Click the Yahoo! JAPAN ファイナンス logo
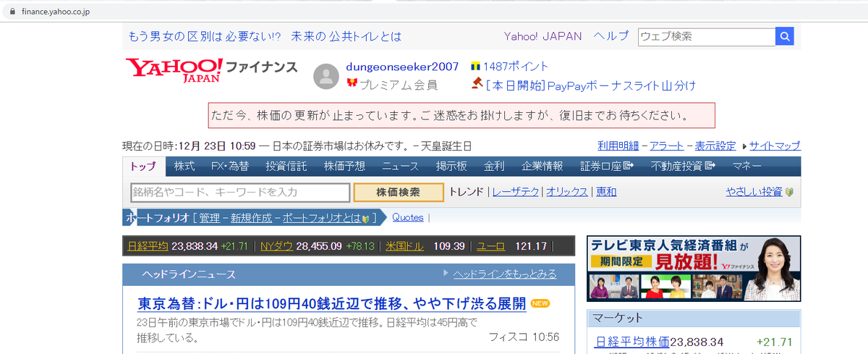 (x=211, y=70)
